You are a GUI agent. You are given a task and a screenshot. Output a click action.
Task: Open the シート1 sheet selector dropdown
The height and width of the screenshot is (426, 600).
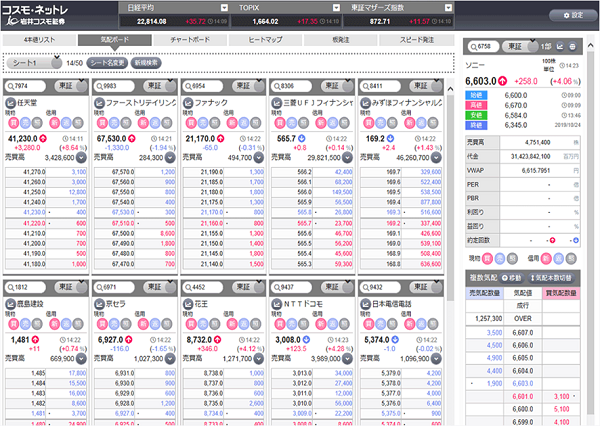pyautogui.click(x=34, y=63)
